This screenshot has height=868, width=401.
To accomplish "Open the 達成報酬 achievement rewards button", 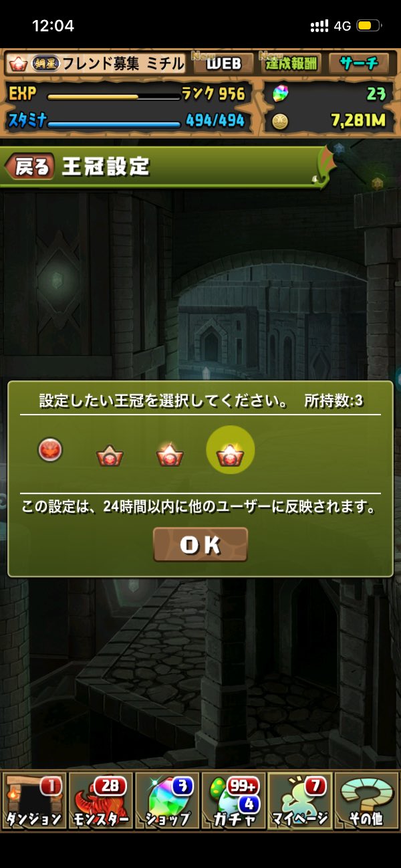I will tap(292, 64).
